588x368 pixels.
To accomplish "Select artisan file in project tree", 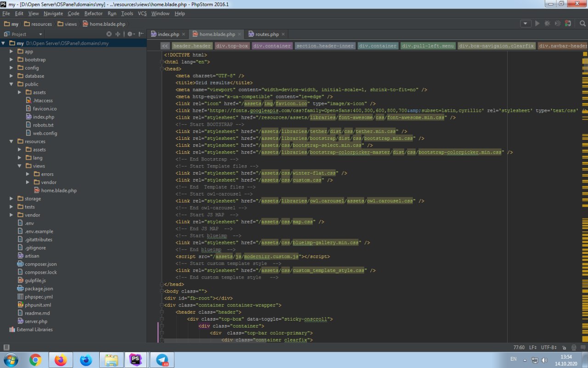I will coord(28,256).
